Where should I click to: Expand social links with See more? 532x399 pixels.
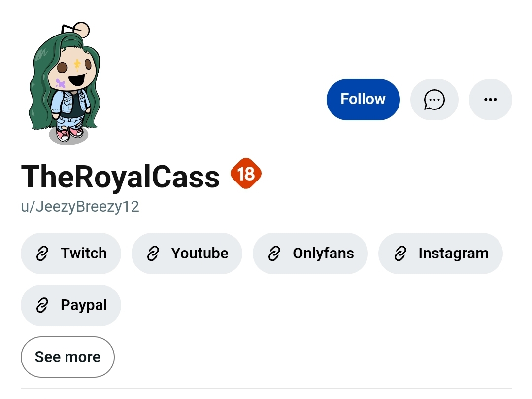point(67,357)
